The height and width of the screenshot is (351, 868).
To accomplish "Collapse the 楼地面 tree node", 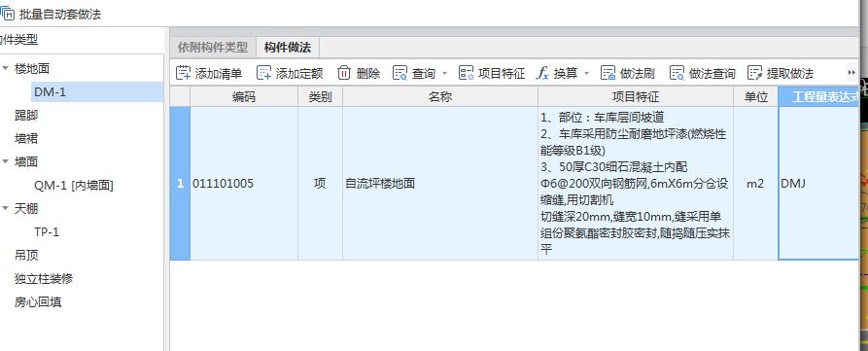I will click(6, 69).
